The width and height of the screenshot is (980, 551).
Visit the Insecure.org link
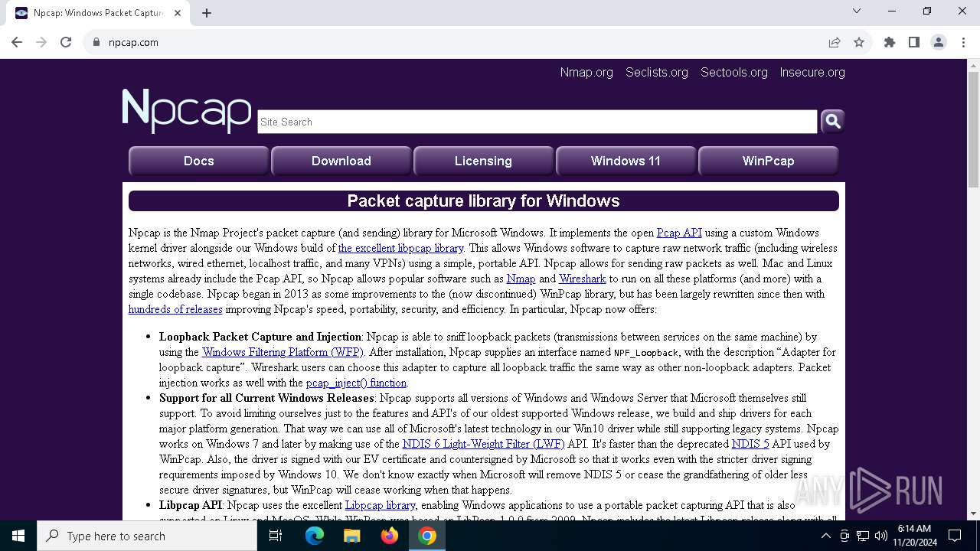point(812,72)
